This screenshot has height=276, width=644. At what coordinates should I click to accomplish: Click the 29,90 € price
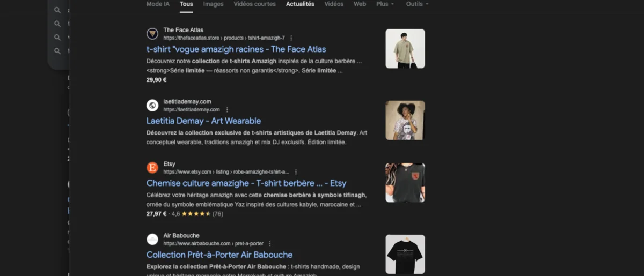[157, 80]
